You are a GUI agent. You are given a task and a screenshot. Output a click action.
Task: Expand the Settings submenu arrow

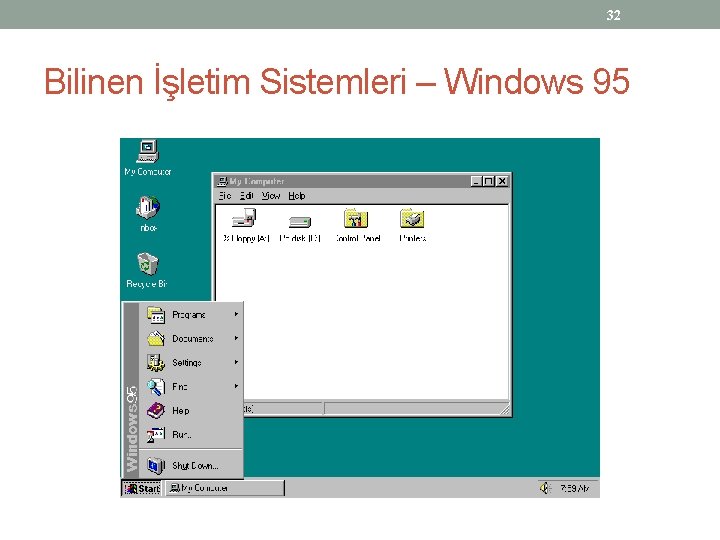click(x=236, y=362)
